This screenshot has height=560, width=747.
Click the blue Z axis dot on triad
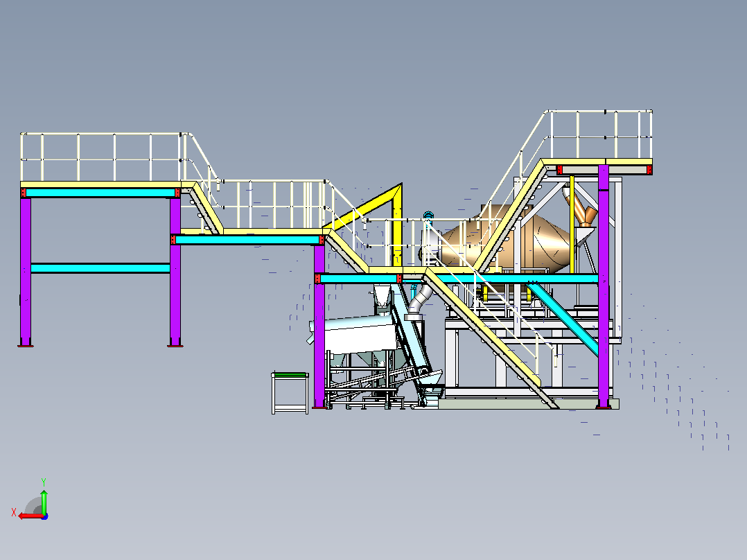(x=44, y=516)
